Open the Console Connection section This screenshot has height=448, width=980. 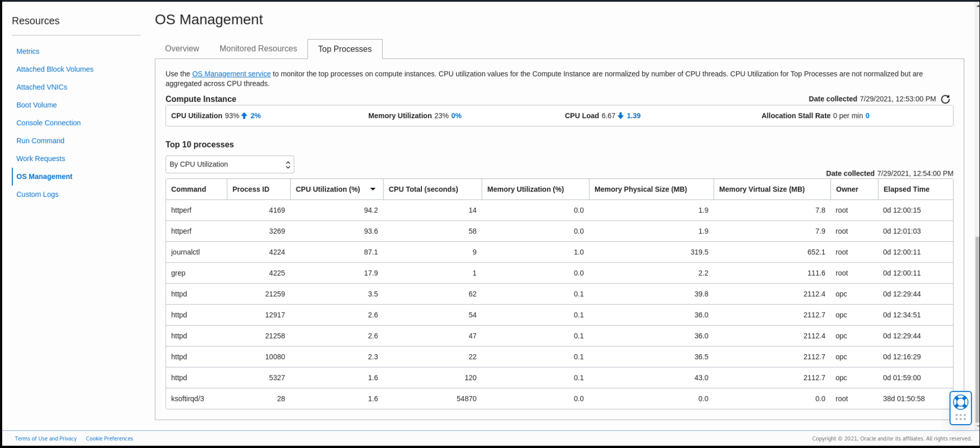(48, 123)
